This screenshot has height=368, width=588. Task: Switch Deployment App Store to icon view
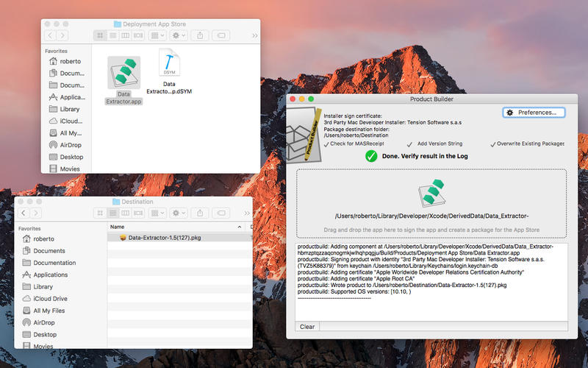click(100, 35)
